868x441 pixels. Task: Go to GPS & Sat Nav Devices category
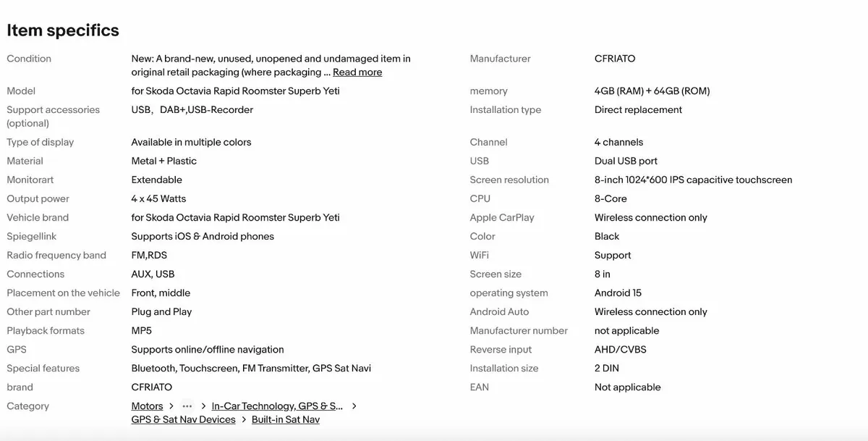pos(183,420)
